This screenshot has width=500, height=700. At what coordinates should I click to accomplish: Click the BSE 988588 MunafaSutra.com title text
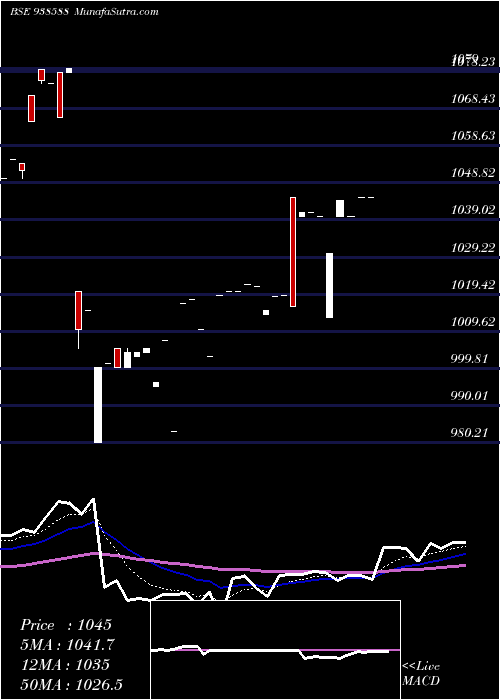click(84, 12)
